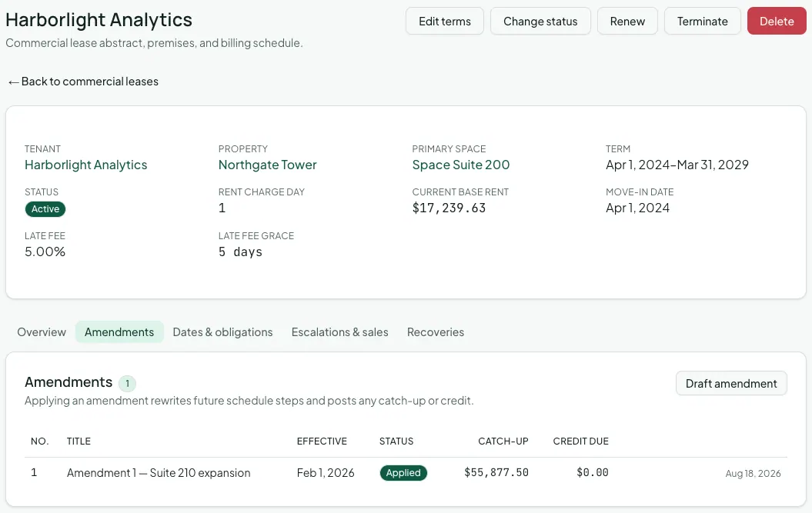Open the Harborlight Analytics tenant link
Screen dimensions: 812x513
[x=86, y=165]
